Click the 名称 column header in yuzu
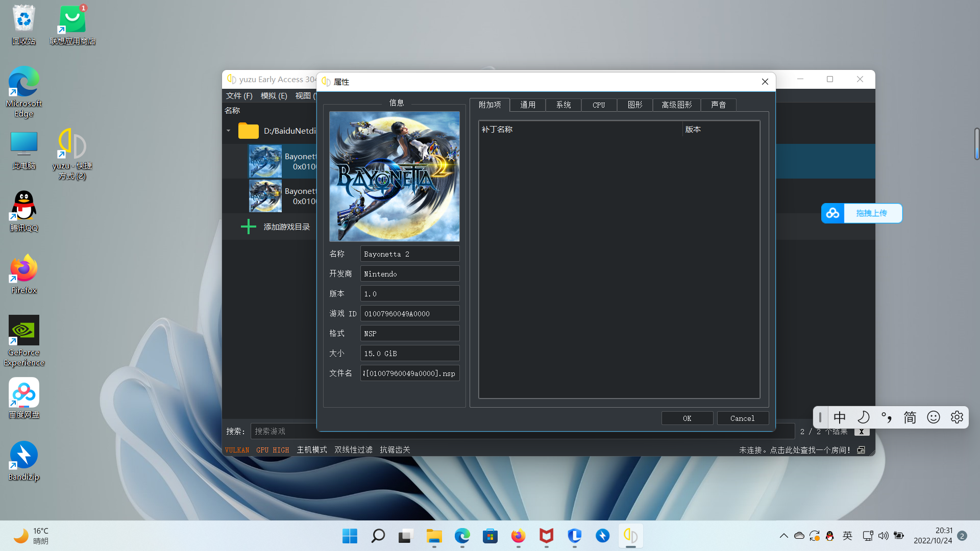Viewport: 980px width, 551px height. (232, 111)
